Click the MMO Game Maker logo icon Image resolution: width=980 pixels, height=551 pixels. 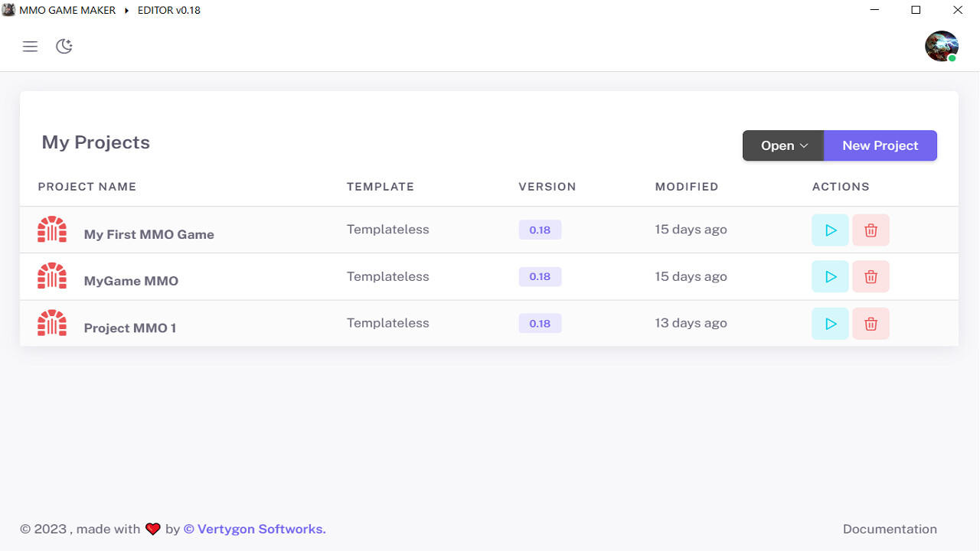coord(8,10)
